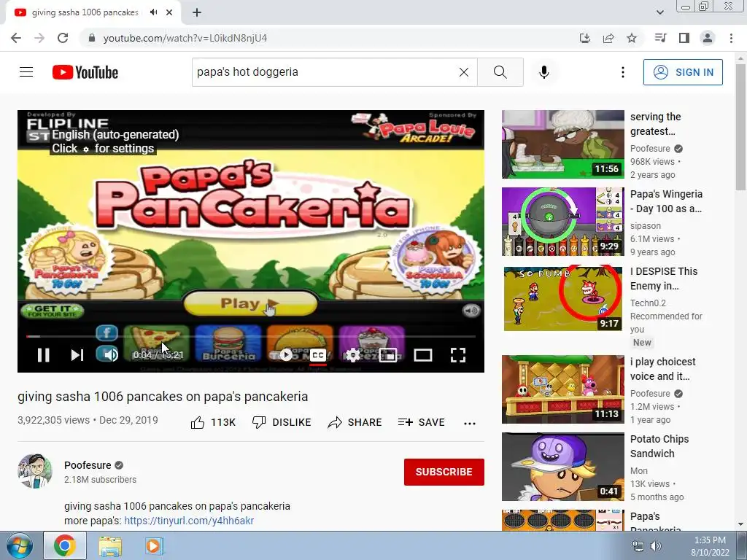Viewport: 747px width, 560px height.
Task: Open 'I DESPISE This Enemy' video thumbnail
Action: tap(562, 298)
